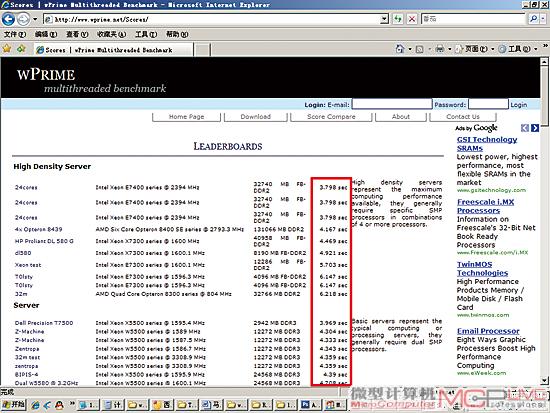Screen dimensions: 550x413
Task: Open GSI Technology SRAMs ad link
Action: [x=487, y=144]
